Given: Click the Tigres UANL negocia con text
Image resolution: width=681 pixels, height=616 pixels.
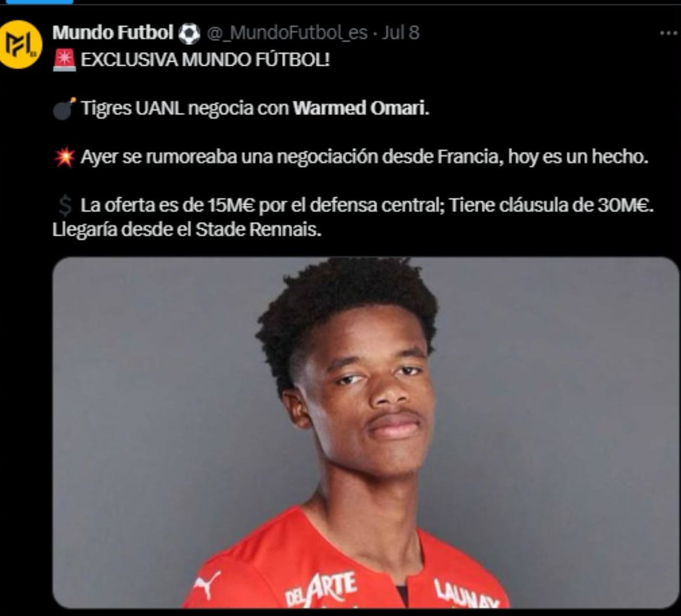Looking at the screenshot, I should (x=185, y=108).
